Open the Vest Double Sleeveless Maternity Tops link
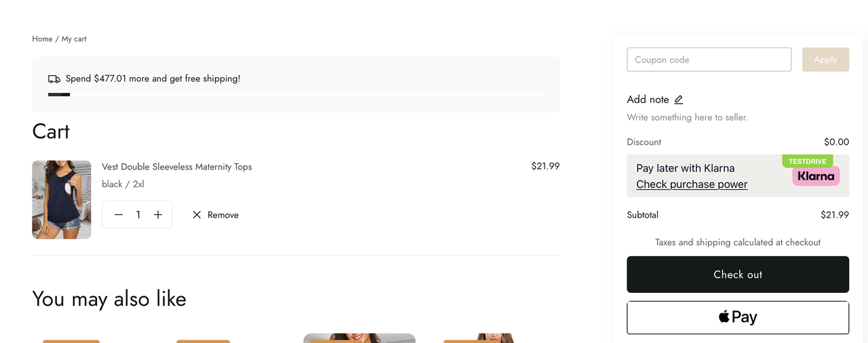The width and height of the screenshot is (868, 343). point(177,167)
